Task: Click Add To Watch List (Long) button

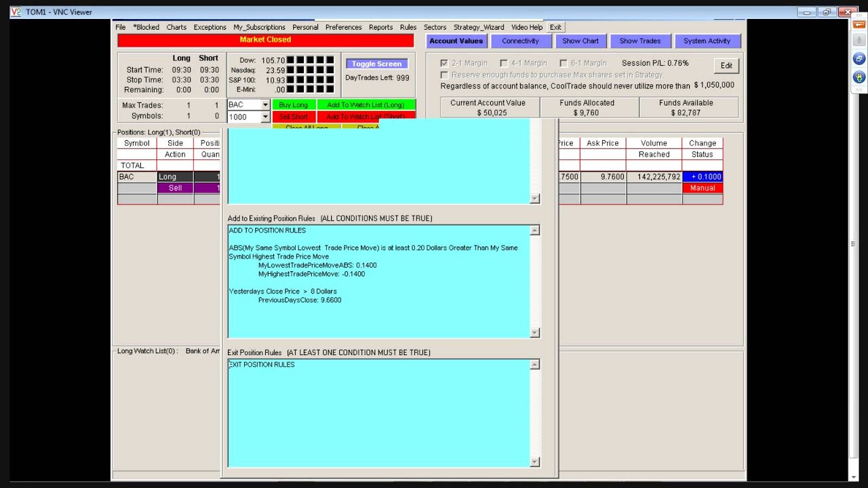Action: point(366,105)
